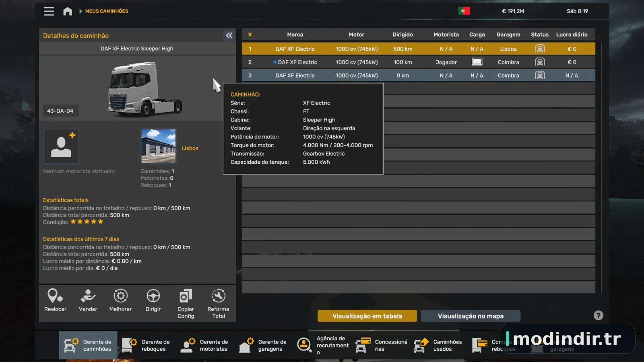Sort table by Carga column
Screen dimensions: 644x362
click(477, 35)
